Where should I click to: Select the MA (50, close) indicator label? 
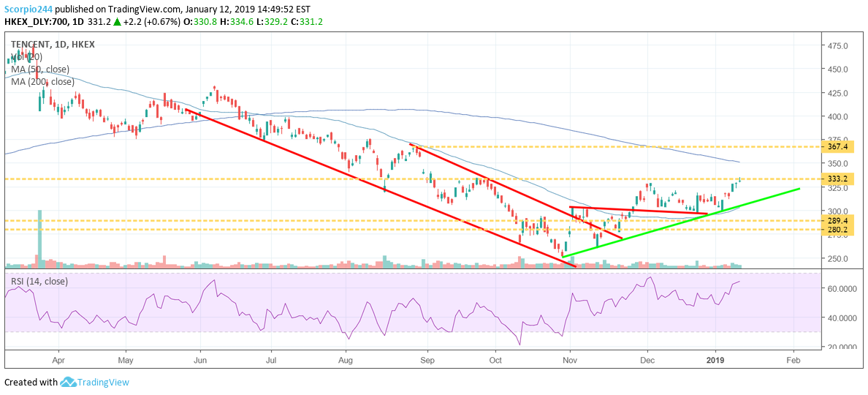(x=40, y=69)
